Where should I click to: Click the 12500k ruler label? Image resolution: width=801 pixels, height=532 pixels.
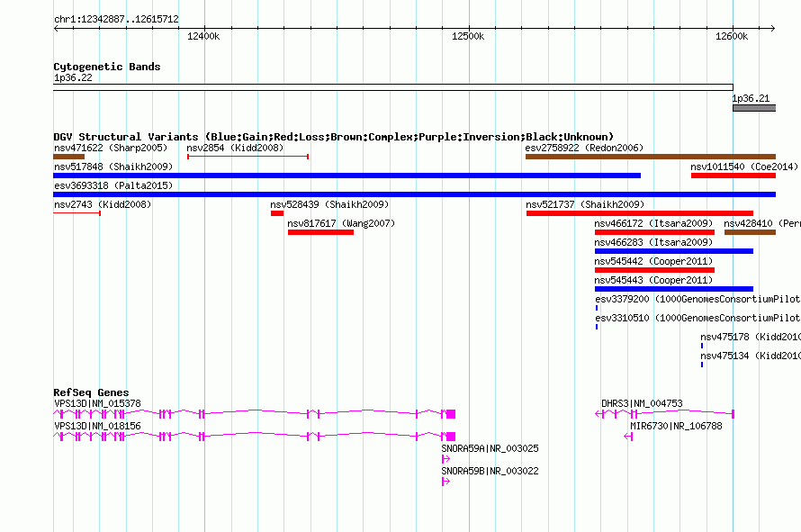(x=468, y=36)
